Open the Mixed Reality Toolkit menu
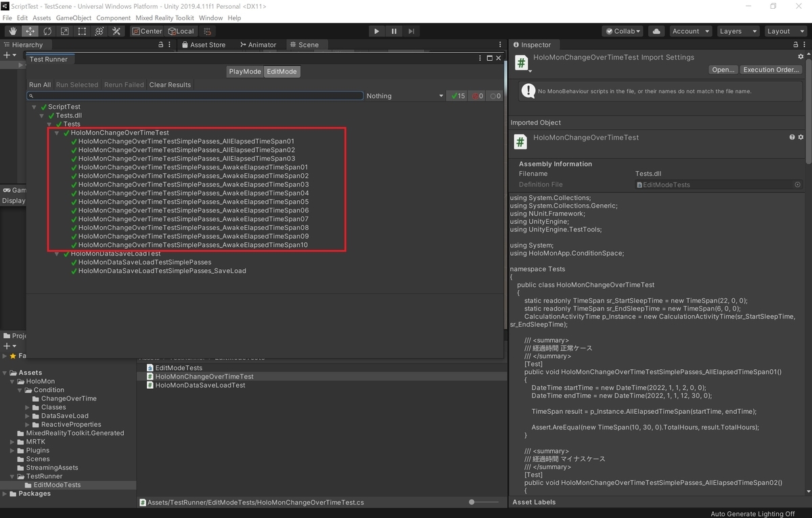This screenshot has width=812, height=518. point(164,18)
